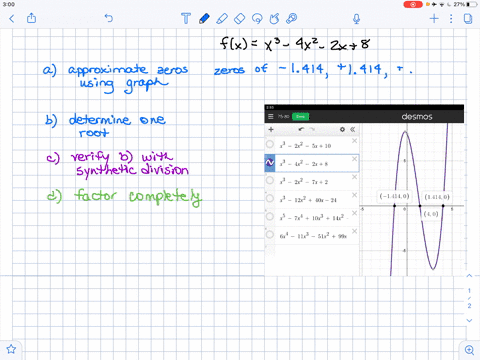Select the Eraser tool
Screen dimensions: 480x360
[x=239, y=18]
